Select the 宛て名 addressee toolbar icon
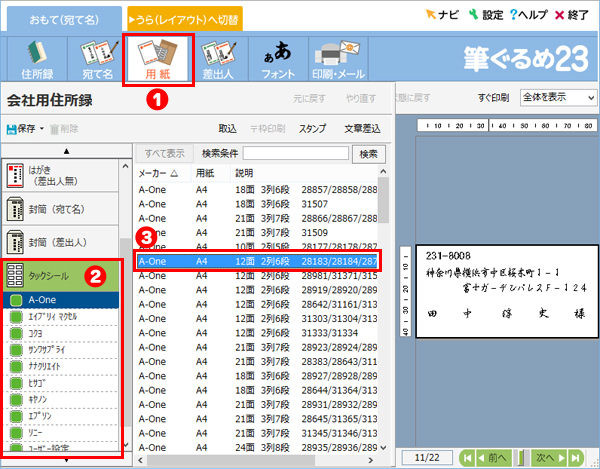 click(x=98, y=59)
